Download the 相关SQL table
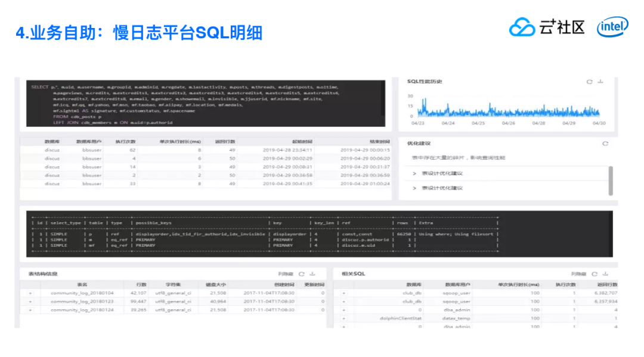644x357 pixels. coord(604,274)
